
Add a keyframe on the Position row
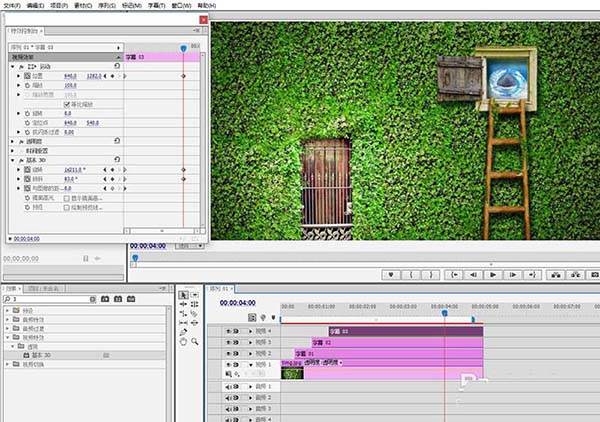pos(112,76)
